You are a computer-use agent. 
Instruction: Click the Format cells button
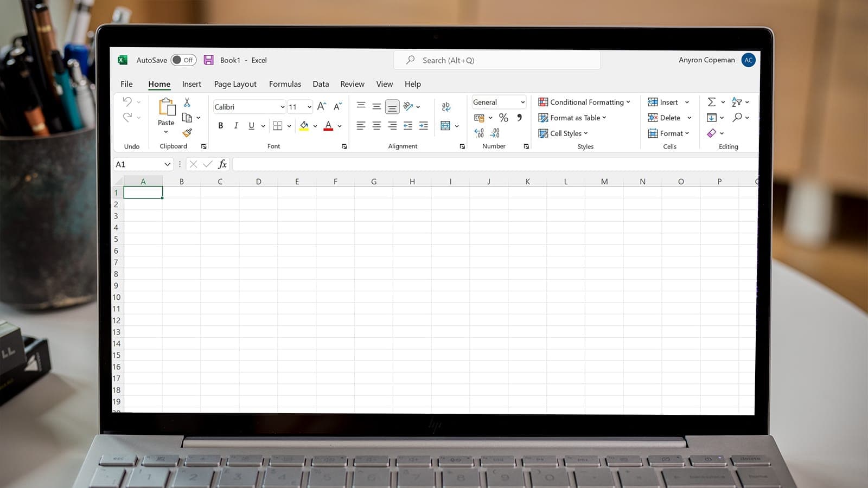[x=668, y=133]
